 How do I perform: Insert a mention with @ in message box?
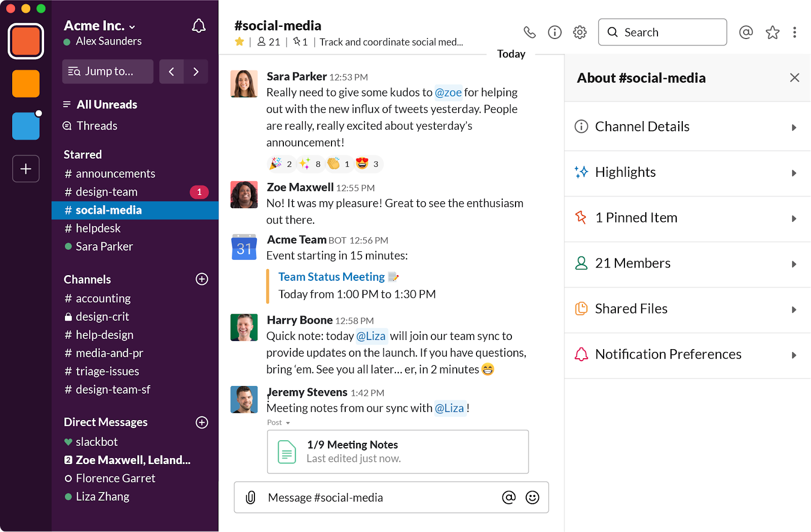pyautogui.click(x=508, y=498)
